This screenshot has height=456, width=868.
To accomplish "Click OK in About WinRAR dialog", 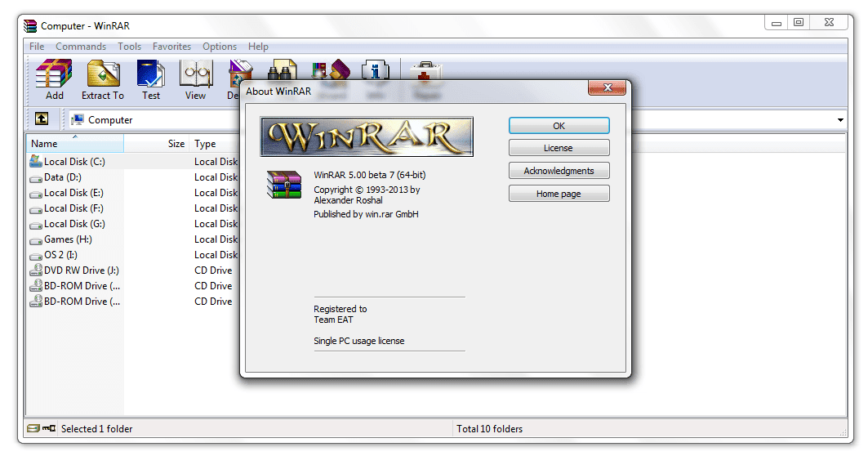I will pos(559,126).
